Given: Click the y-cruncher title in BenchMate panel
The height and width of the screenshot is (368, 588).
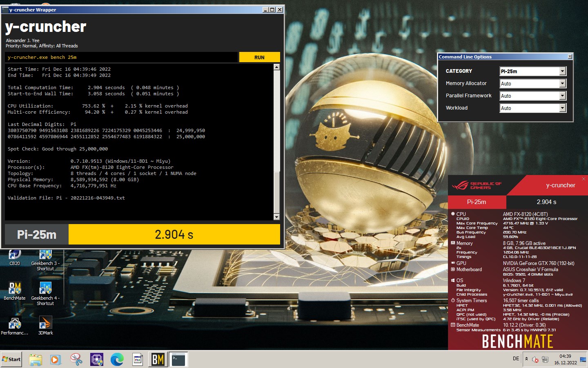Looking at the screenshot, I should (561, 185).
